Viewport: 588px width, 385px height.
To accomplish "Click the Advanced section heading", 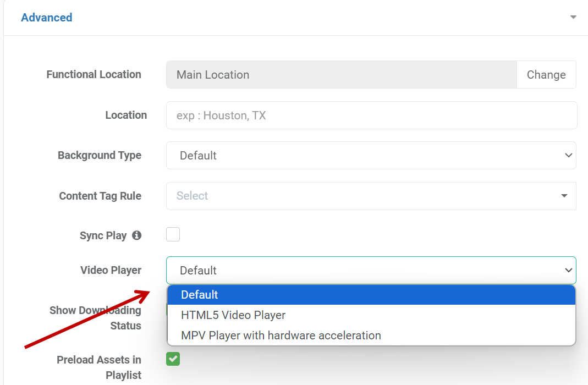I will coord(47,18).
